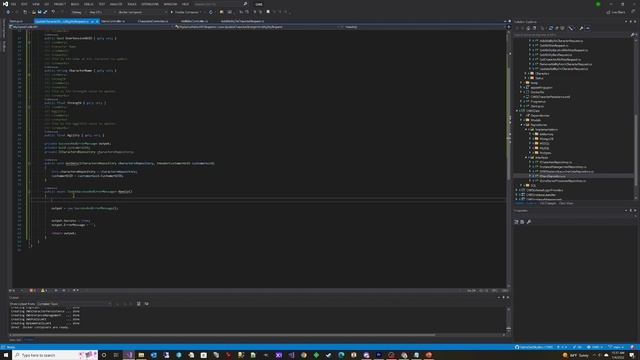Image resolution: width=640 pixels, height=360 pixels.
Task: Click the Live Share button
Action: pyautogui.click(x=616, y=12)
